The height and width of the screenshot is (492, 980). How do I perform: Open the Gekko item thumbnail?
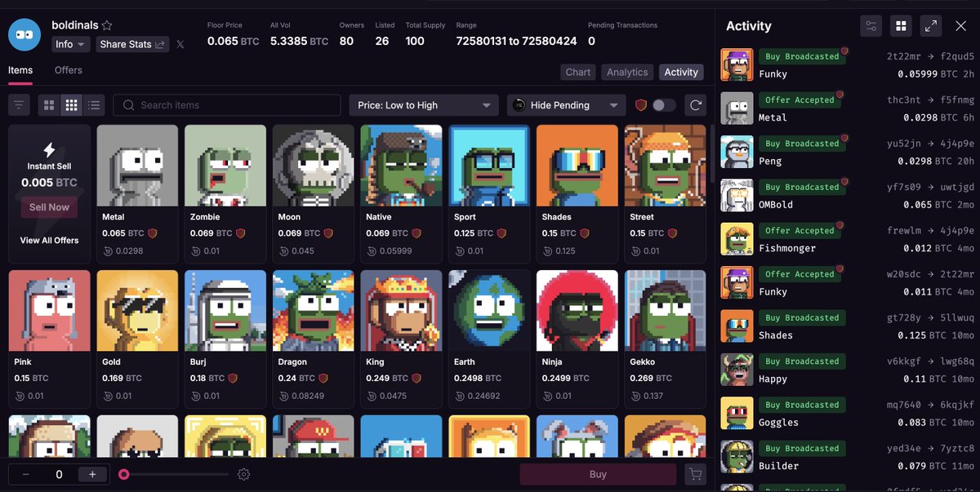[665, 311]
